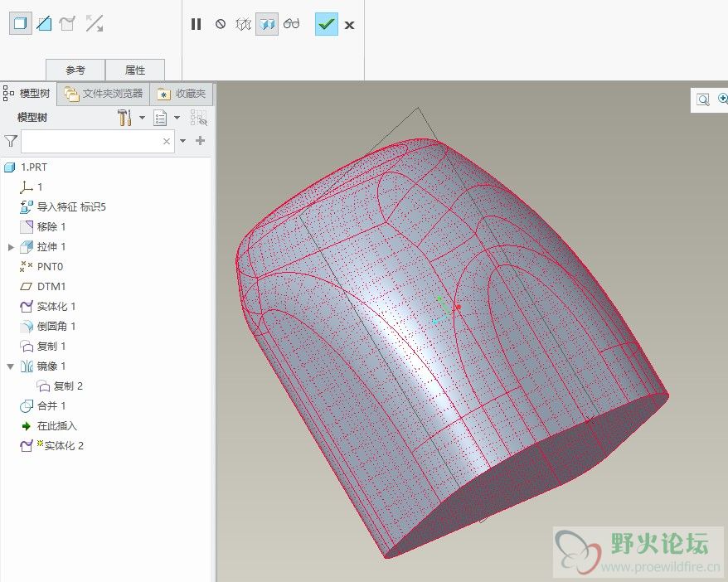Screen dimensions: 728x582
Task: Expand the 拉伸 1 feature node
Action: tap(11, 247)
